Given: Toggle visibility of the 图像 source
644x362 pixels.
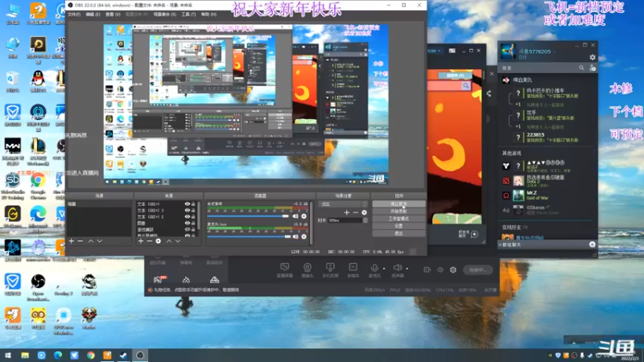Looking at the screenshot, I should coord(188,224).
